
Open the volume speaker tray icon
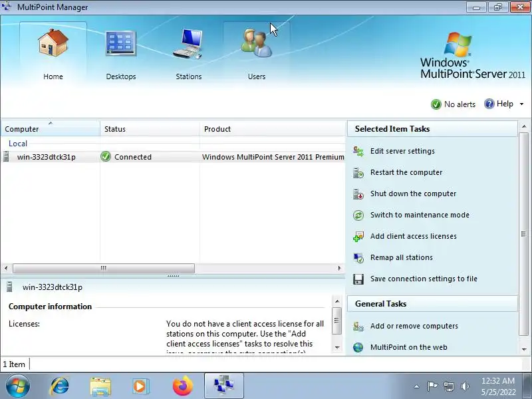(x=465, y=386)
